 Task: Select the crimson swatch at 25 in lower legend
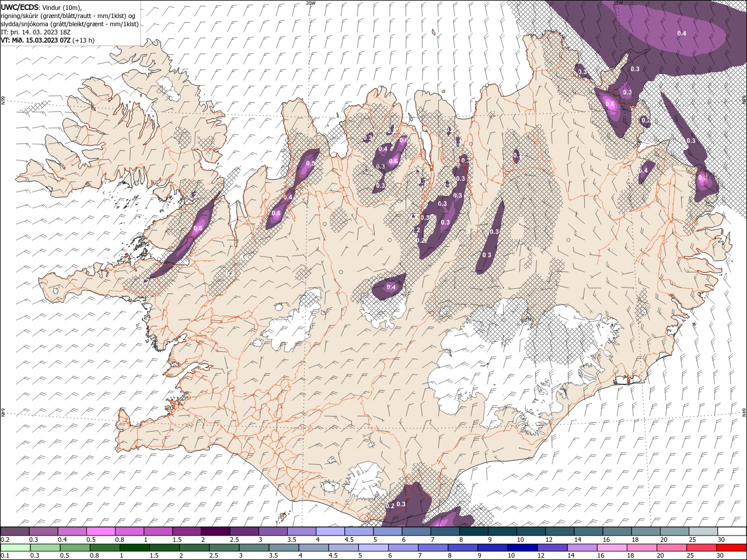pyautogui.click(x=701, y=548)
